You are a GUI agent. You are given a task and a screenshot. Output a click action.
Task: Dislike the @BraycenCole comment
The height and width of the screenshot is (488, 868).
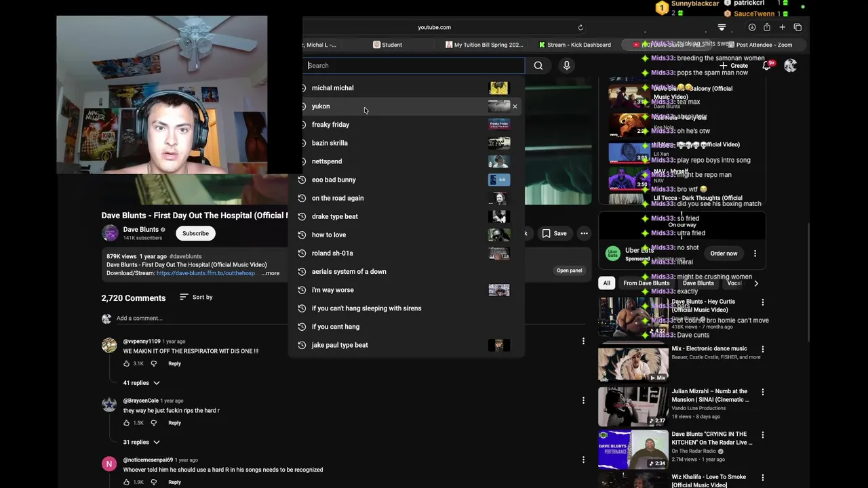153,423
